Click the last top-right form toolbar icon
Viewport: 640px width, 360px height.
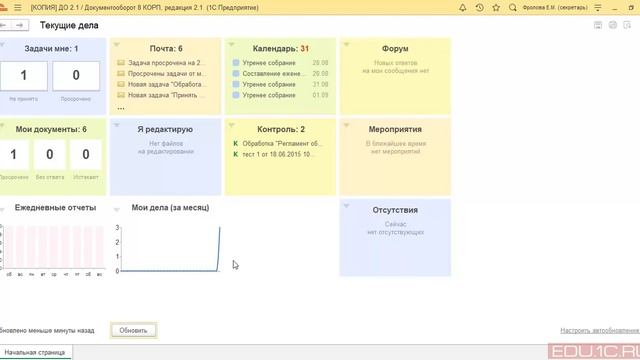(627, 25)
